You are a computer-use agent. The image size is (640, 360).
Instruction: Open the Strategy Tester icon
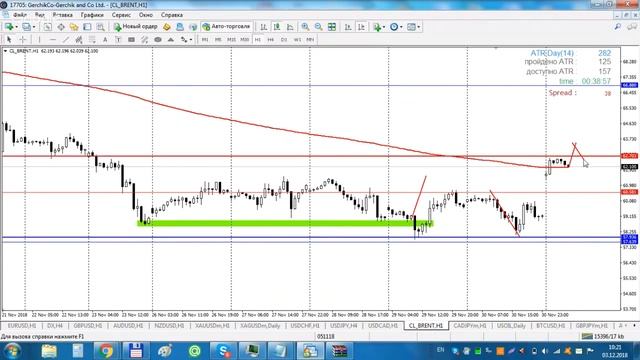coord(100,27)
